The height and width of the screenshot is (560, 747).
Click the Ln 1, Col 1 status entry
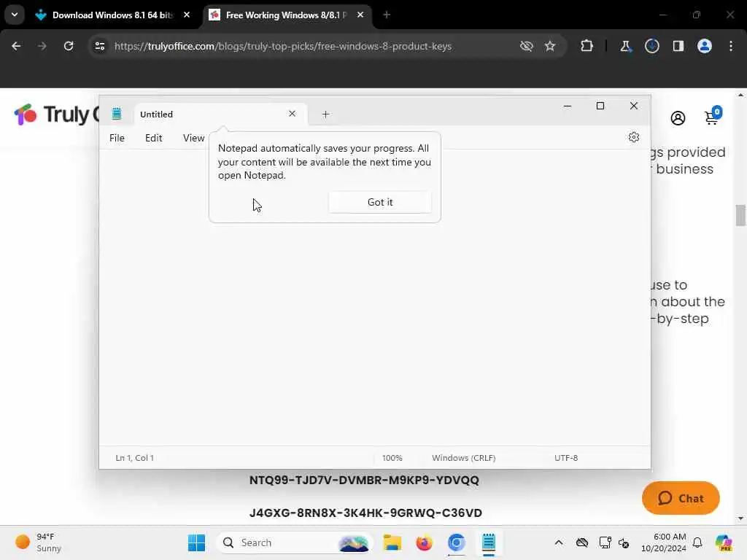135,458
